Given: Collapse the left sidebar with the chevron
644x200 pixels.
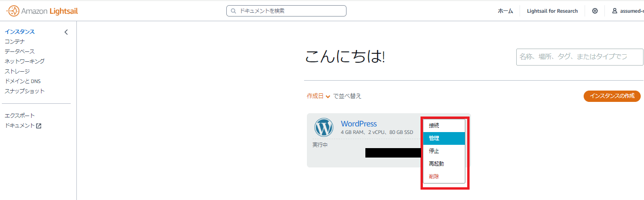Looking at the screenshot, I should pyautogui.click(x=66, y=32).
